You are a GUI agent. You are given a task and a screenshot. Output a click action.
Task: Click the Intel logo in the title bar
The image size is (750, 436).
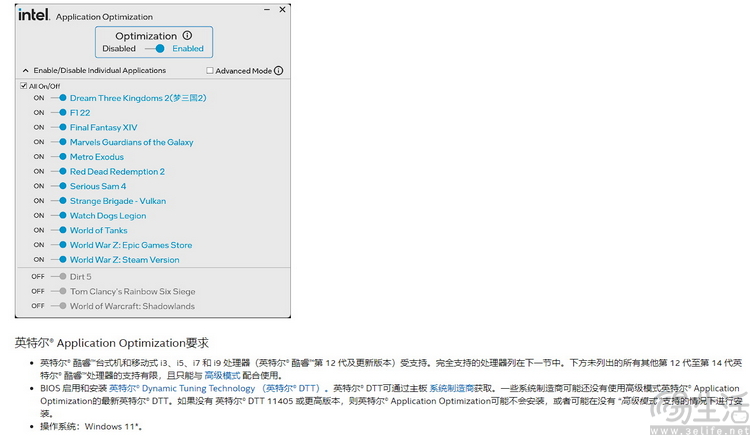pyautogui.click(x=33, y=15)
